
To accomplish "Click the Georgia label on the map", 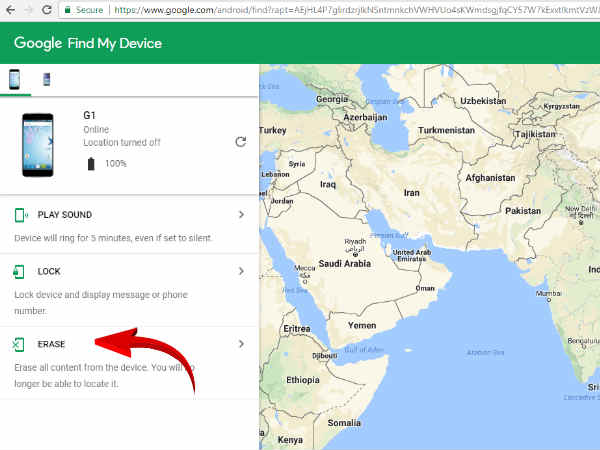I will pyautogui.click(x=332, y=99).
